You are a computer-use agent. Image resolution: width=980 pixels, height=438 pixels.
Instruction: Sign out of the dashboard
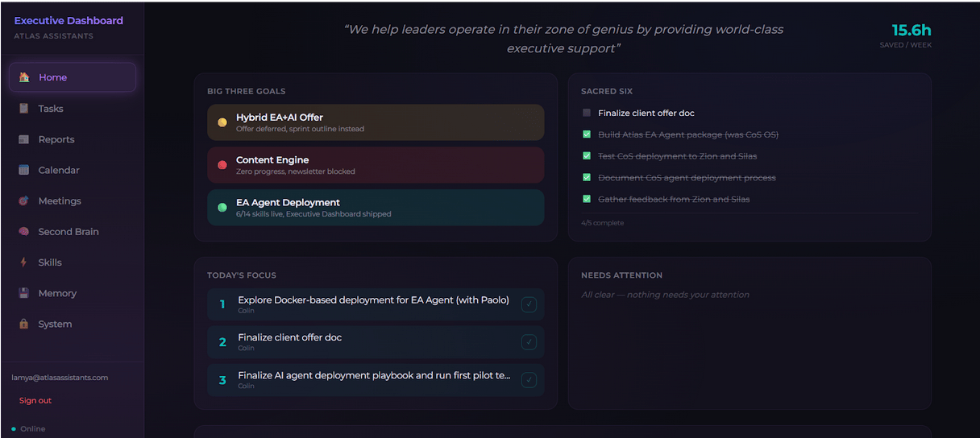click(x=35, y=400)
